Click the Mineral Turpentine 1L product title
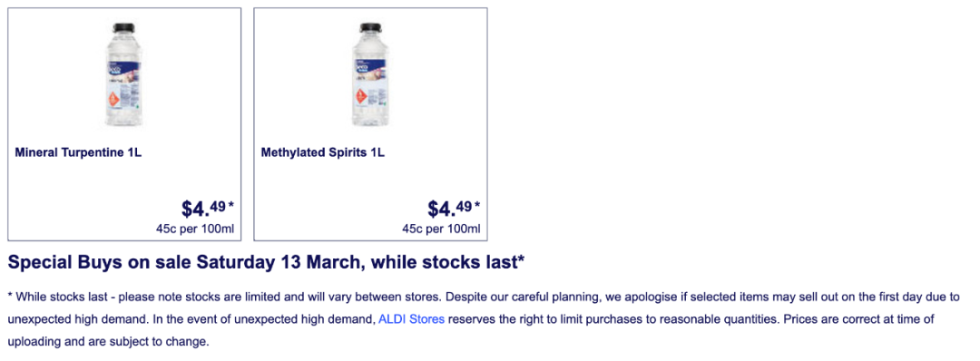This screenshot has height=361, width=980. tap(78, 152)
